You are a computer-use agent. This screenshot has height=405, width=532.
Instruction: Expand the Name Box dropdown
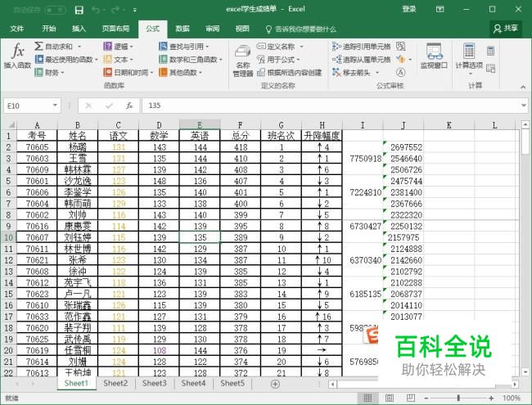pyautogui.click(x=55, y=106)
